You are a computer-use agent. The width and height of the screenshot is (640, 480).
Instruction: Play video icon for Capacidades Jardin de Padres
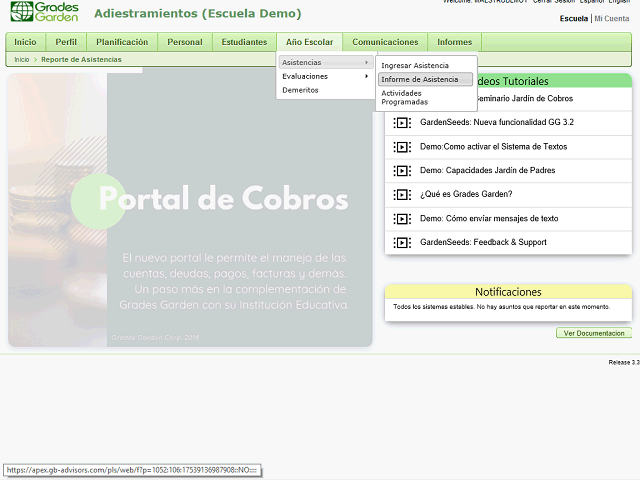(x=402, y=171)
